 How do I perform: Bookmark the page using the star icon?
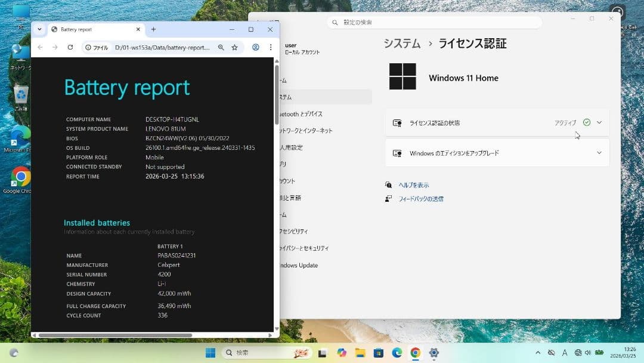[234, 46]
